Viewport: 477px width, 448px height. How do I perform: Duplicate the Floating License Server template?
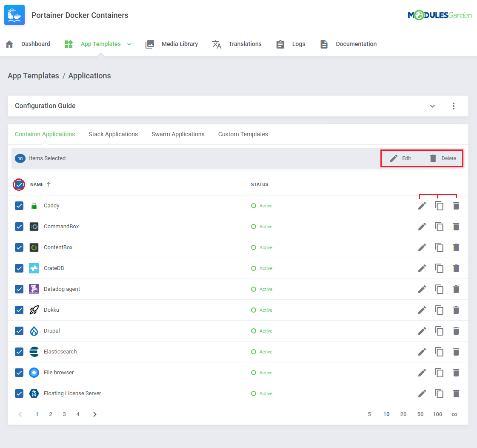[439, 393]
